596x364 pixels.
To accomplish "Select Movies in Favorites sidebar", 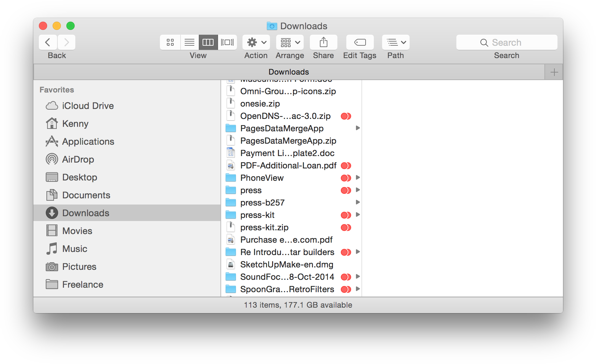I will click(x=77, y=231).
